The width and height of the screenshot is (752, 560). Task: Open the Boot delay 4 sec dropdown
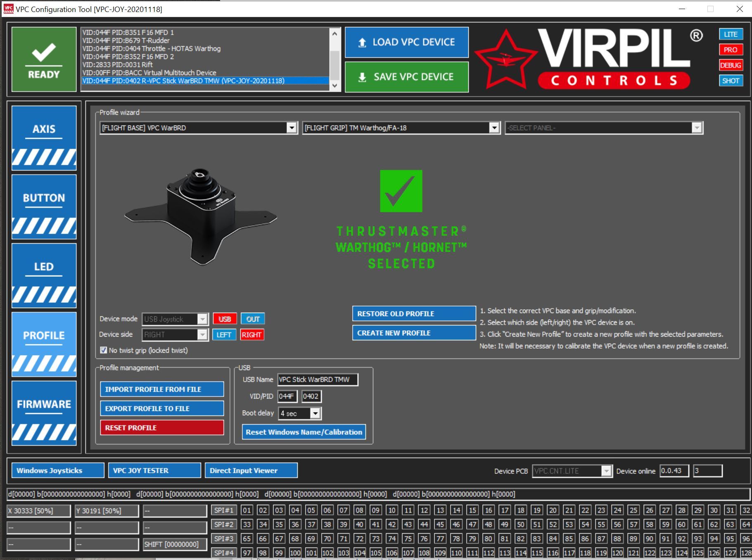click(315, 413)
